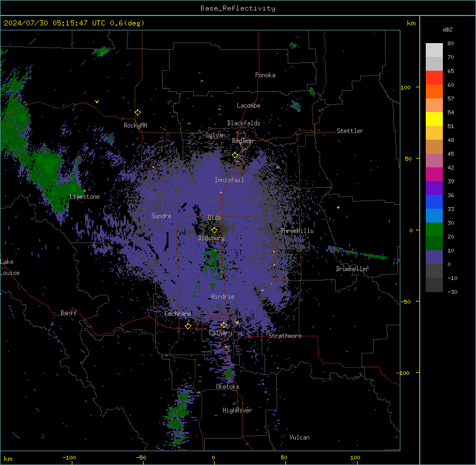Click the Sylvan label on the map

point(215,135)
